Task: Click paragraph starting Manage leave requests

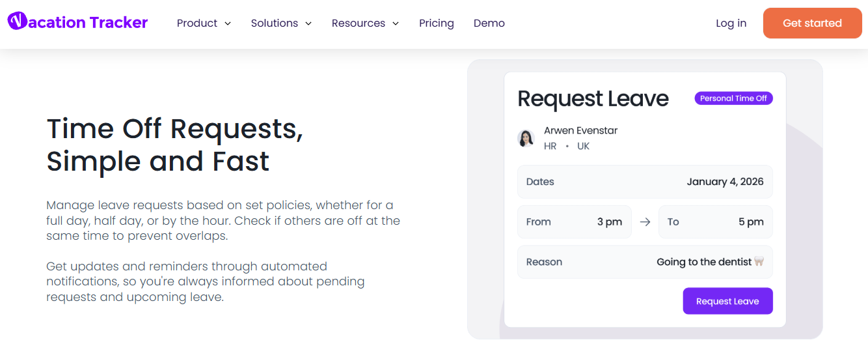Action: 223,220
